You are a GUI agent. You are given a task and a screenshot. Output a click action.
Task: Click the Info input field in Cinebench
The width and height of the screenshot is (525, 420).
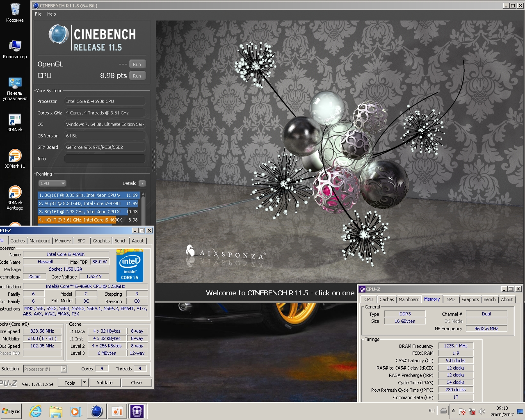105,159
